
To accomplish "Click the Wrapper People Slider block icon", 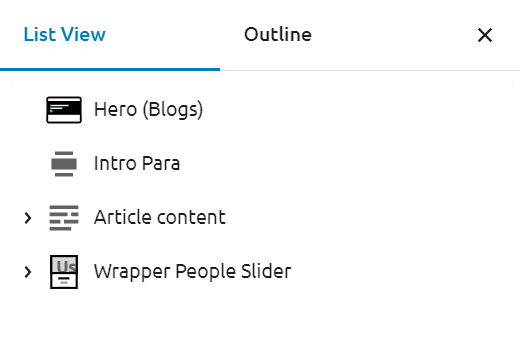I will coord(64,272).
